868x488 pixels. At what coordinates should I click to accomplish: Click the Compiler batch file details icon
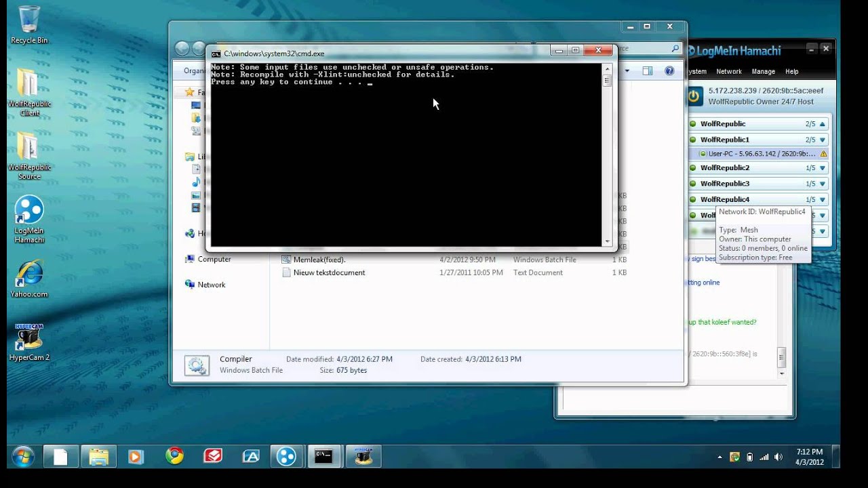(x=197, y=365)
